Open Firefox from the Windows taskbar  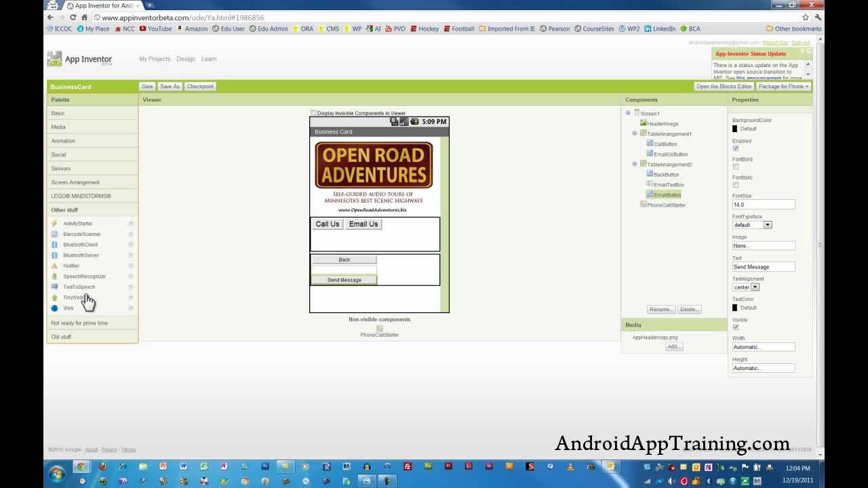102,466
